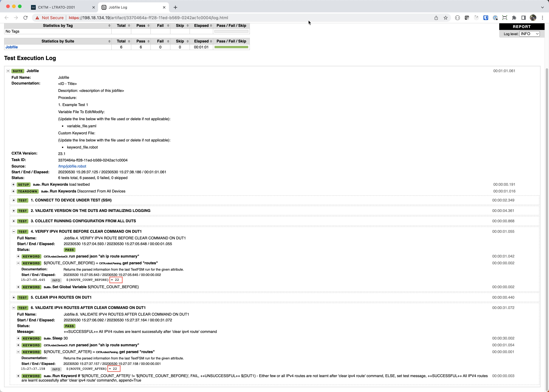
Task: Expand the TEARDOWN Run Keywords row
Action: 14,191
